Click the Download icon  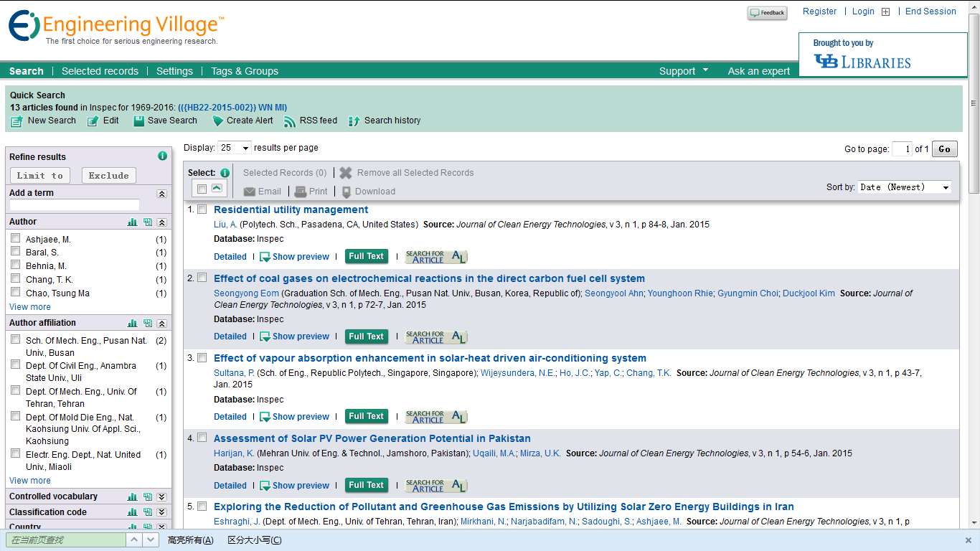pos(347,192)
